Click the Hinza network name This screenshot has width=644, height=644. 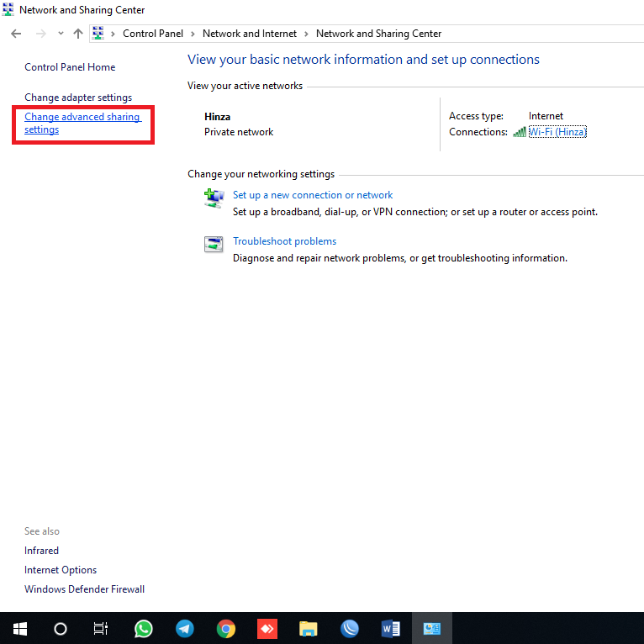pyautogui.click(x=217, y=117)
